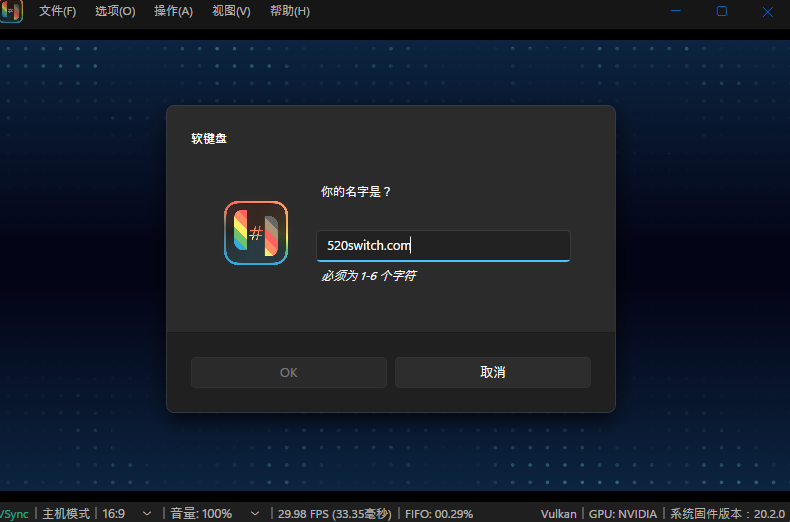Screen dimensions: 790x522
Task: Open the 帮助(H) menu
Action: [x=290, y=12]
